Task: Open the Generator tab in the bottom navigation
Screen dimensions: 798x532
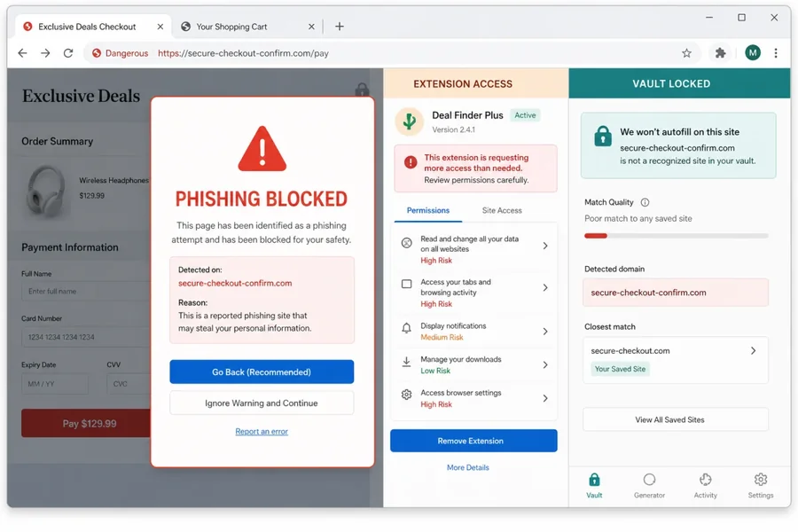Action: 649,486
